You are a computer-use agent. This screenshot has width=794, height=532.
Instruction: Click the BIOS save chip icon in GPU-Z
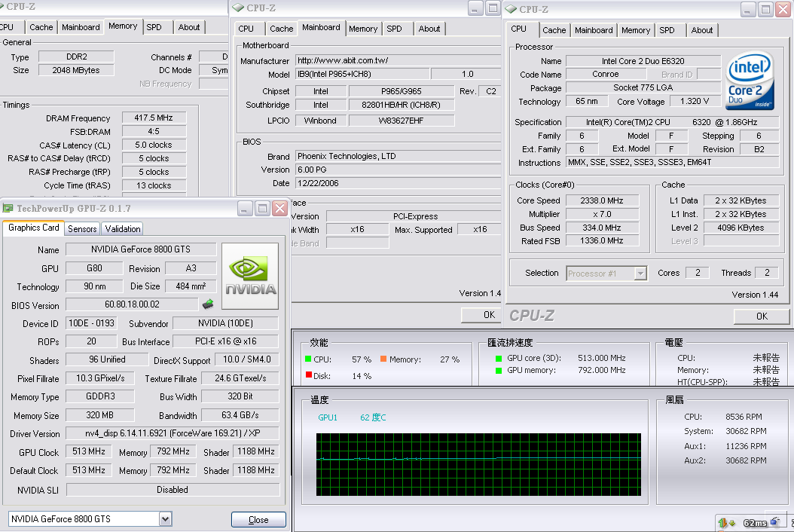208,304
